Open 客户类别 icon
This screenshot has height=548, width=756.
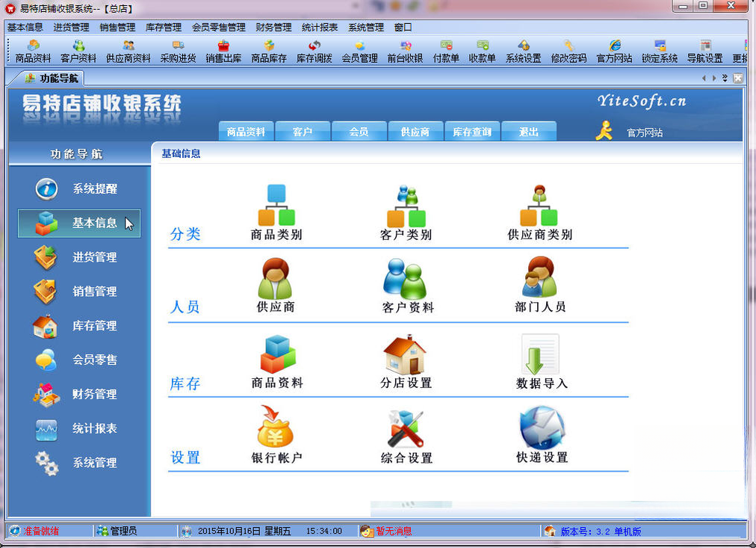pos(406,212)
